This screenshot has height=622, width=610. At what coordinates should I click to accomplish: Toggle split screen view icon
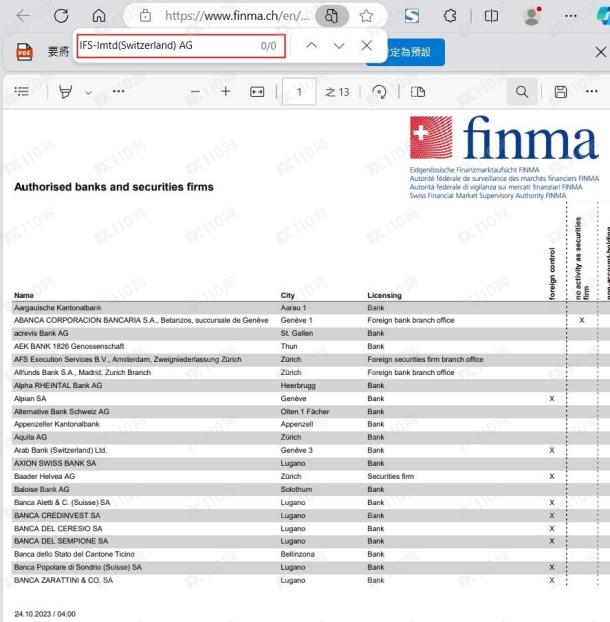491,16
